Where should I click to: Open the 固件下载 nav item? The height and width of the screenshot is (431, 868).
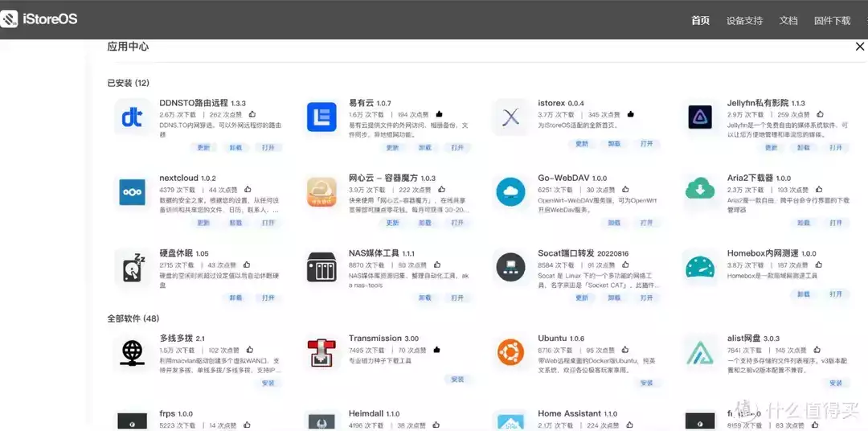(x=832, y=20)
